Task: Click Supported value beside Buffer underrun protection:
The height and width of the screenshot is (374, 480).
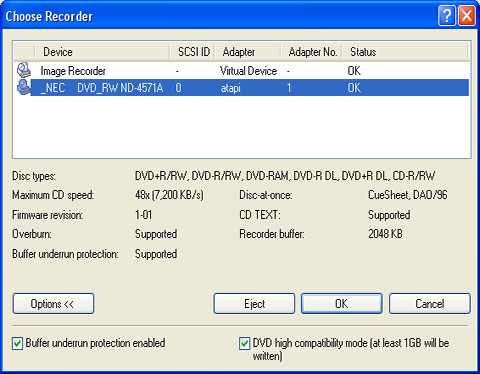Action: [156, 254]
